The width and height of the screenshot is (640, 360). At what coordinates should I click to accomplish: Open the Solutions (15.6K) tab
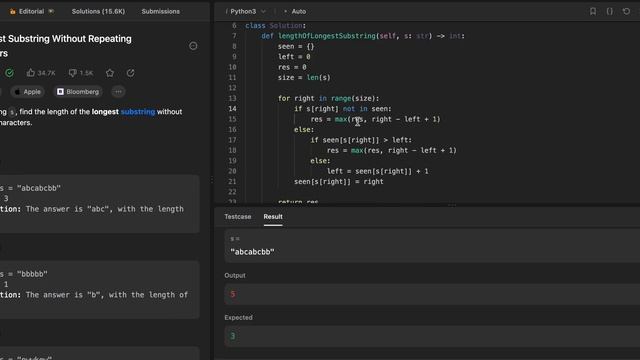(x=98, y=11)
